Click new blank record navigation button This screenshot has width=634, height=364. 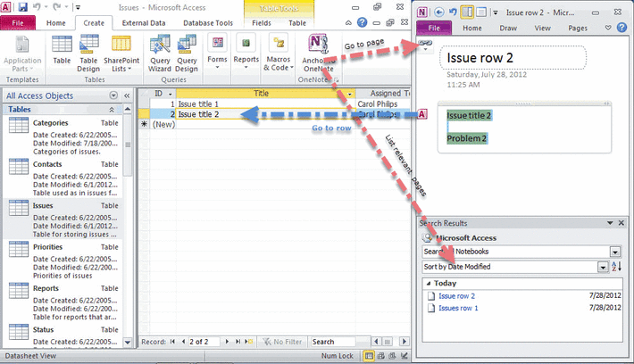click(x=249, y=342)
